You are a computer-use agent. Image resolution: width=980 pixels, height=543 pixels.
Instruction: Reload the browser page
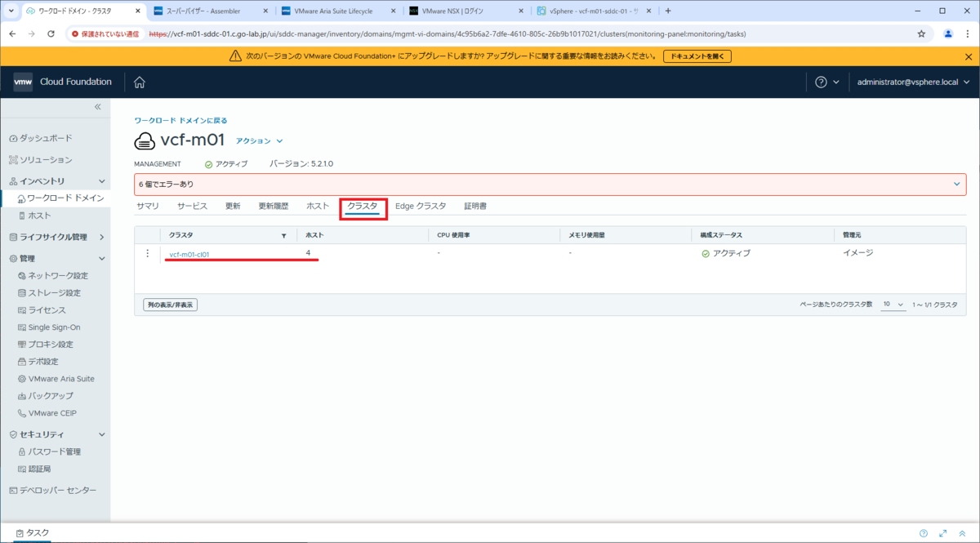[51, 34]
